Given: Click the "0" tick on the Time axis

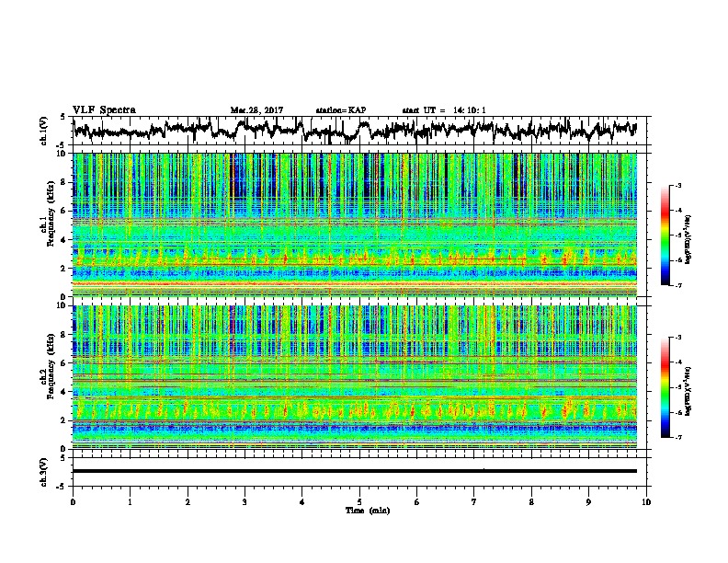Looking at the screenshot, I should pos(73,502).
